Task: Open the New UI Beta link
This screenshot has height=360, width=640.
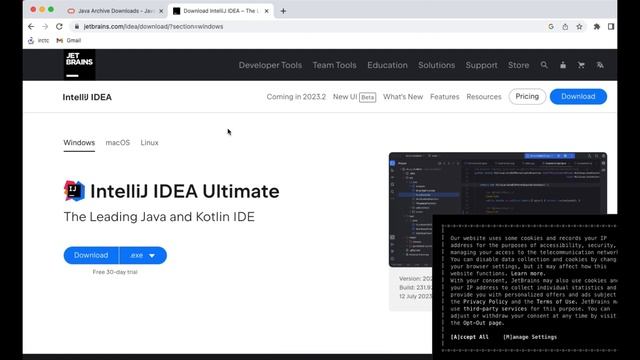Action: pos(354,97)
